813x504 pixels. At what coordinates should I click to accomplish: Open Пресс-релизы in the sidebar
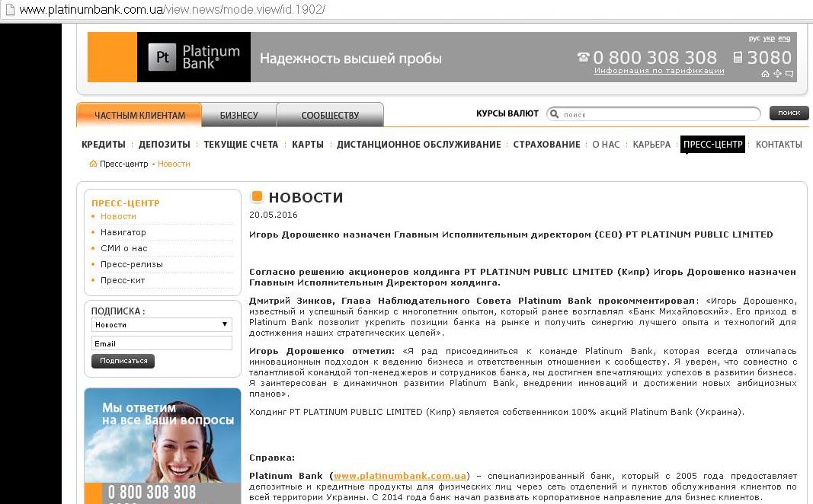click(x=131, y=264)
